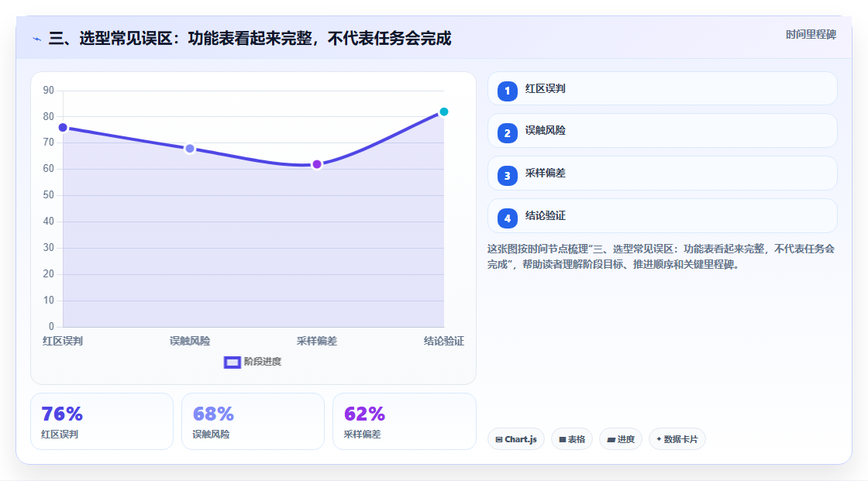
Task: Click the y-axis value 90
Action: 49,90
